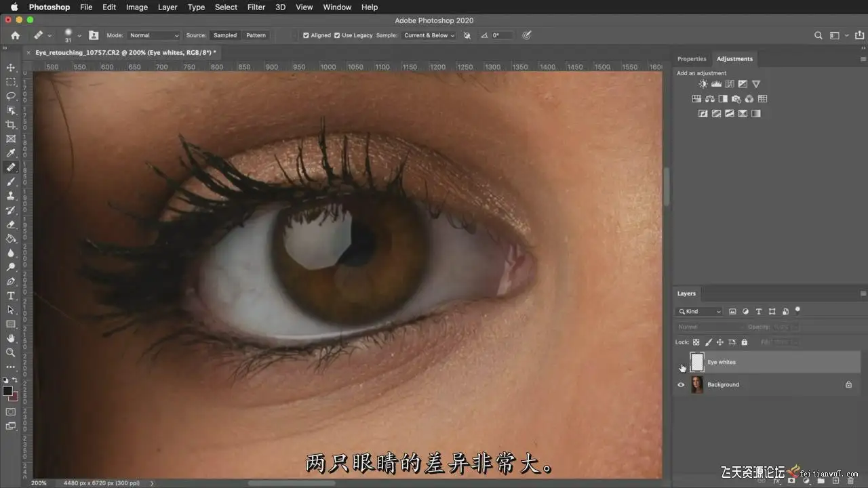
Task: Add an Invert adjustment
Action: (703, 114)
